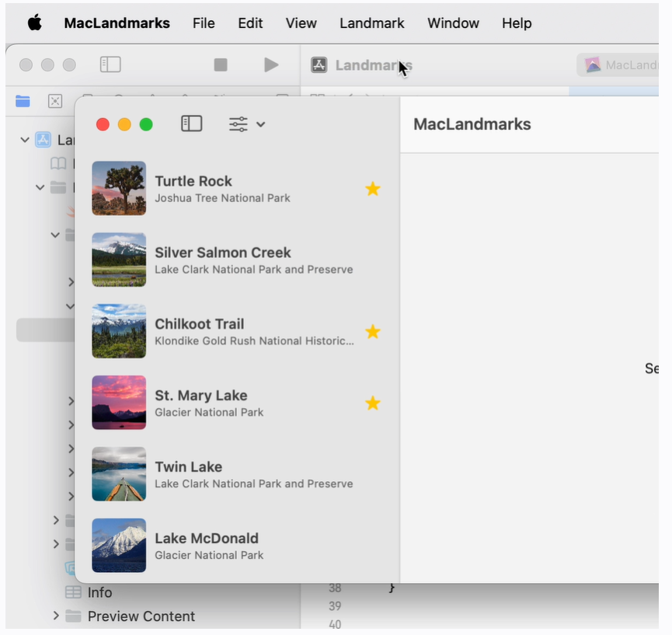Open the File menu

(204, 23)
